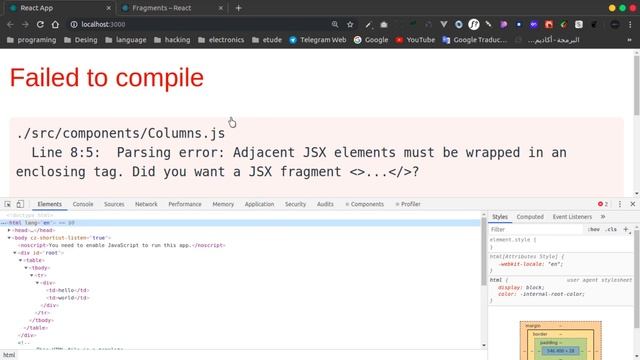
Task: Open the Telegram Web bookmark
Action: (318, 40)
